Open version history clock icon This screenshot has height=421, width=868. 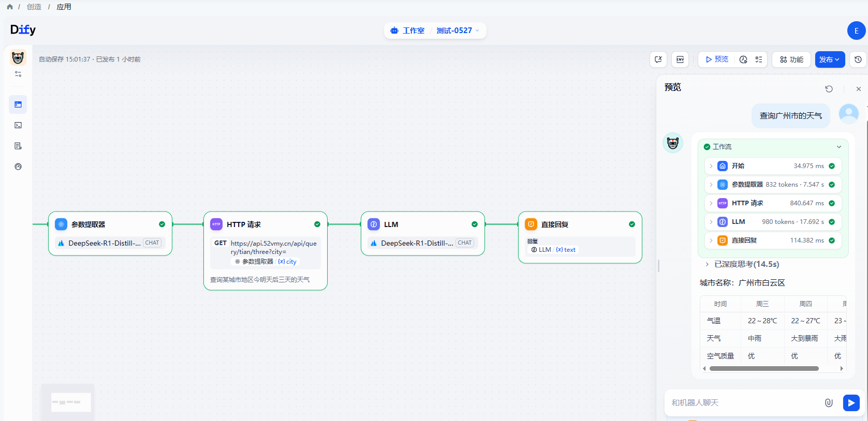pyautogui.click(x=858, y=59)
